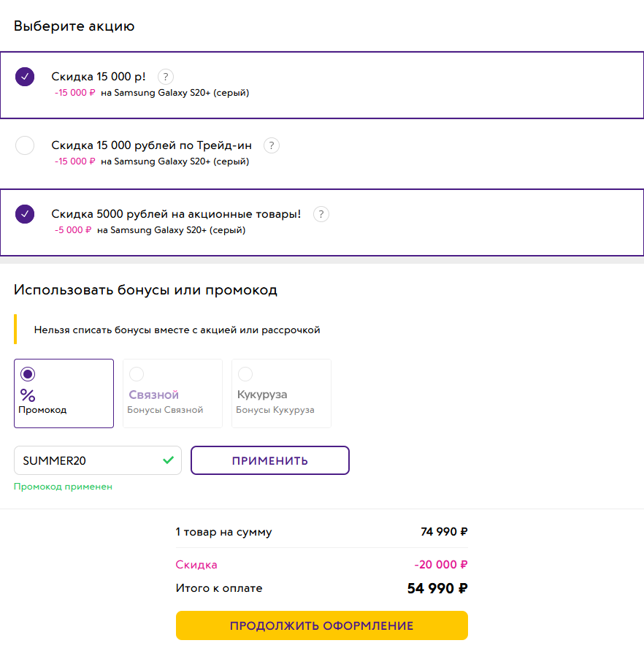Uncheck the 5000 рублей акционные товары discount

25,214
